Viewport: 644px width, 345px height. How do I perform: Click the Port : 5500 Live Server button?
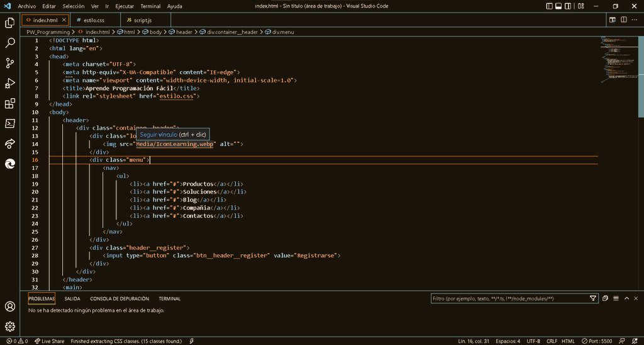pos(597,341)
